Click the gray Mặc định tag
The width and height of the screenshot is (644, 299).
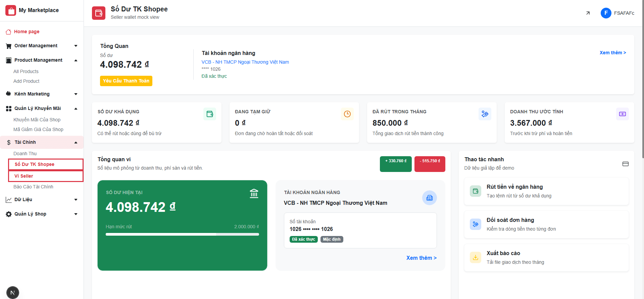tap(332, 239)
